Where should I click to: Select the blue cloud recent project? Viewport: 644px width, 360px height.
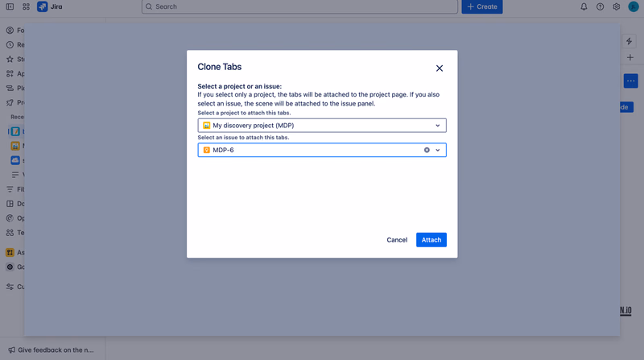[15, 160]
